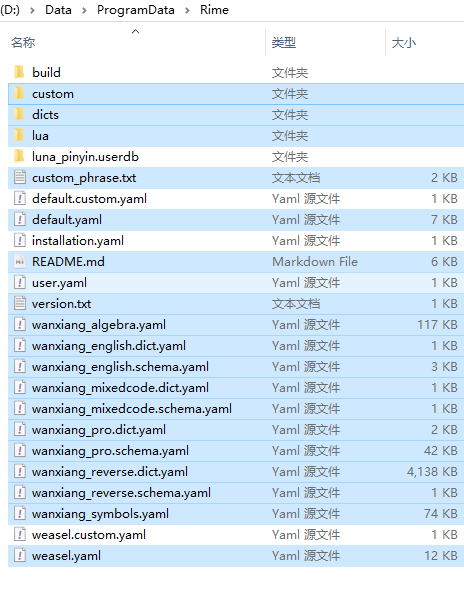464x594 pixels.
Task: Click the Markdown File type cell
Action: pos(315,262)
